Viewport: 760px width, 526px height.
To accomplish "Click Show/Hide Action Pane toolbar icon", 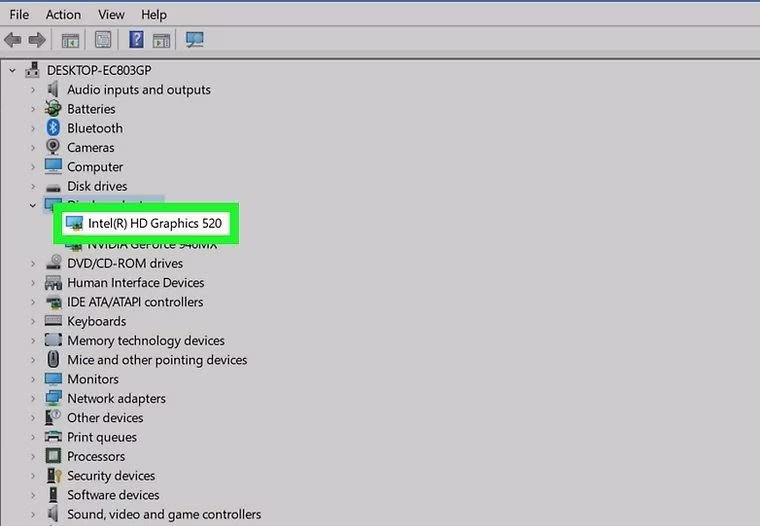I will 161,40.
